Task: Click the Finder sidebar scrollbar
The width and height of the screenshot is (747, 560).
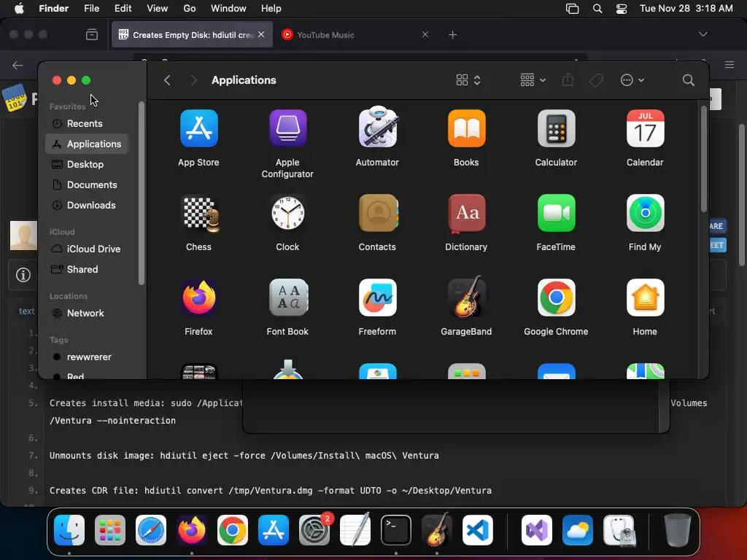Action: tap(141, 193)
